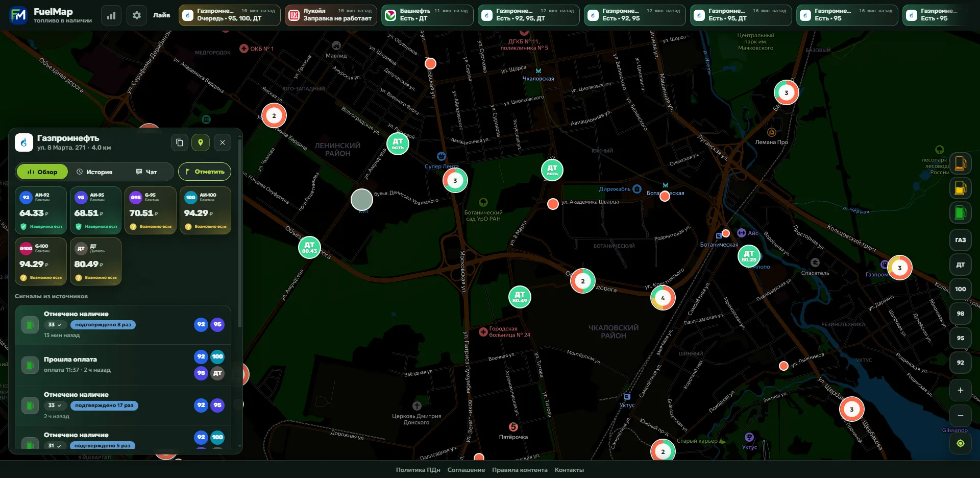Click the подтверждено 17 раз badge
The height and width of the screenshot is (478, 980).
[104, 405]
